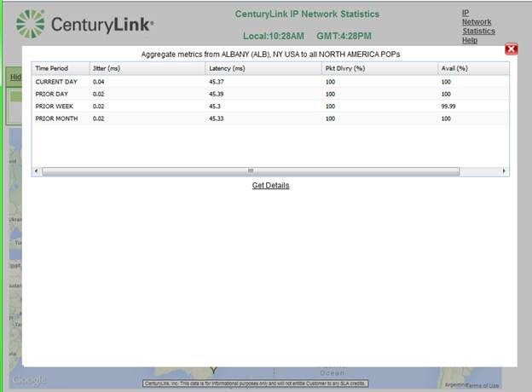Image resolution: width=532 pixels, height=392 pixels.
Task: Click the Local:10:28AM time text
Action: (274, 36)
